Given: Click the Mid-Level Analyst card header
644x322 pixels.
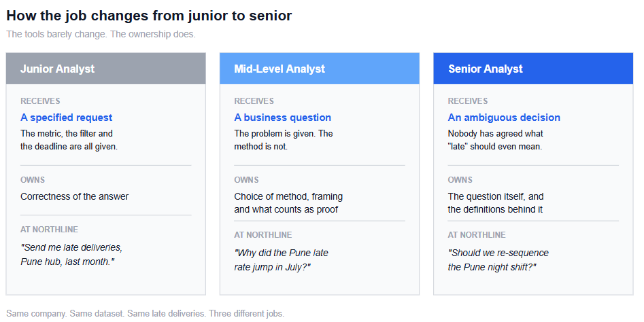Looking at the screenshot, I should [320, 69].
